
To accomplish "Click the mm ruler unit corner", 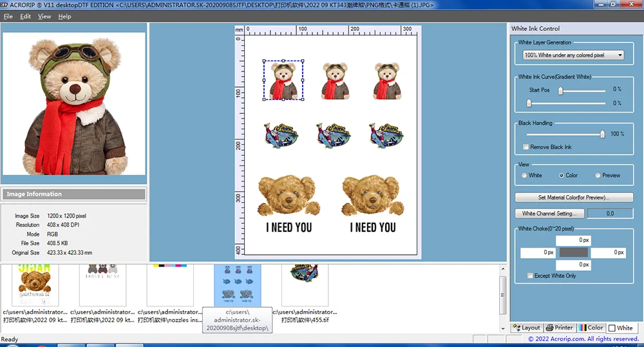I will [x=239, y=30].
